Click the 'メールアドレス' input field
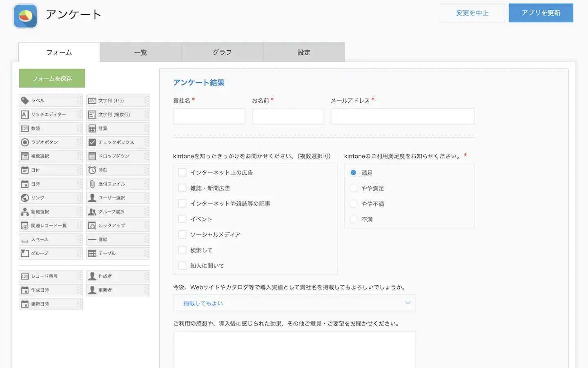The width and height of the screenshot is (588, 368). click(402, 117)
